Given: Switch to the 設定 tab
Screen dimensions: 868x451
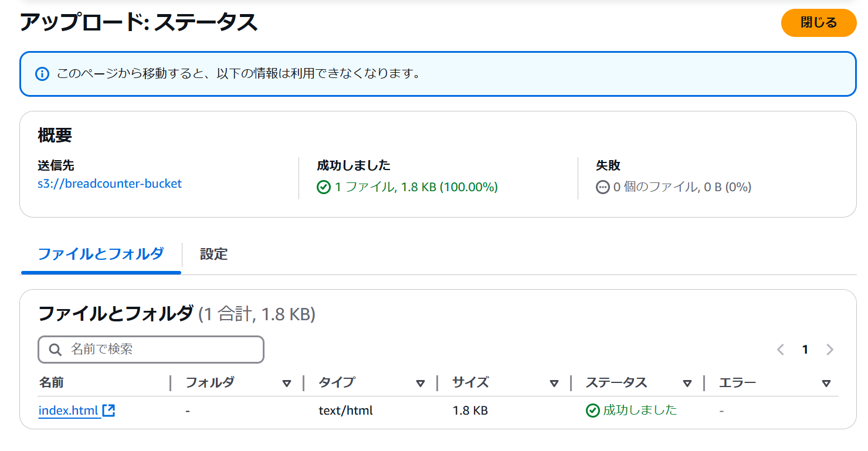Looking at the screenshot, I should tap(214, 254).
